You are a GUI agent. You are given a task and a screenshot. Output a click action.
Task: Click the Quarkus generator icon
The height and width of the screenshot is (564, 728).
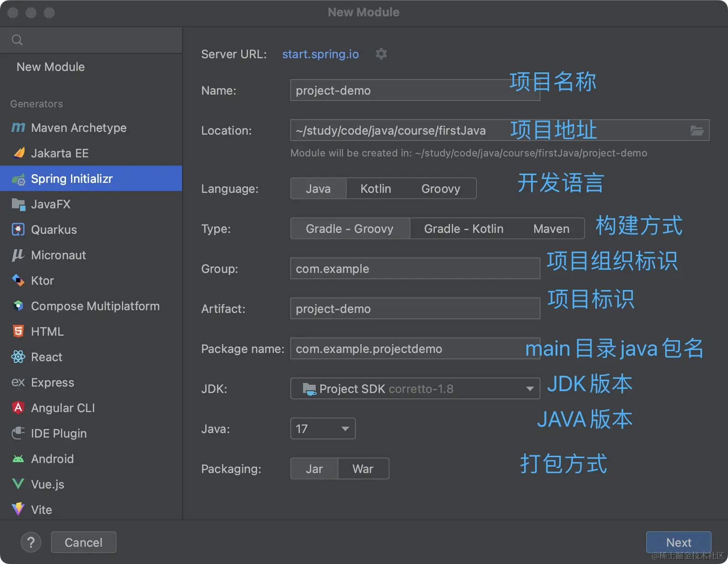[18, 230]
